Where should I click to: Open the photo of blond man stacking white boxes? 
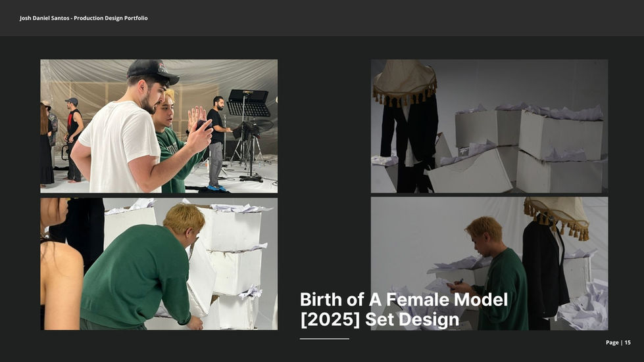pyautogui.click(x=159, y=264)
